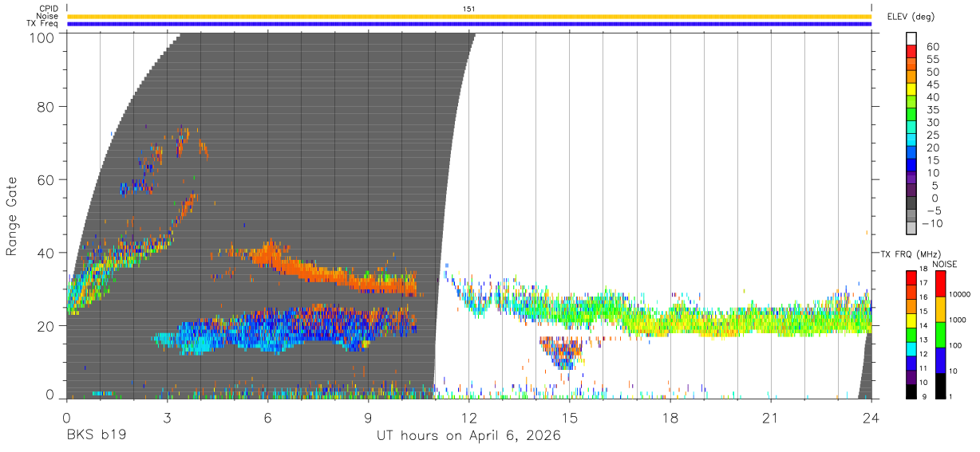Click the CPID value 151

pyautogui.click(x=469, y=9)
